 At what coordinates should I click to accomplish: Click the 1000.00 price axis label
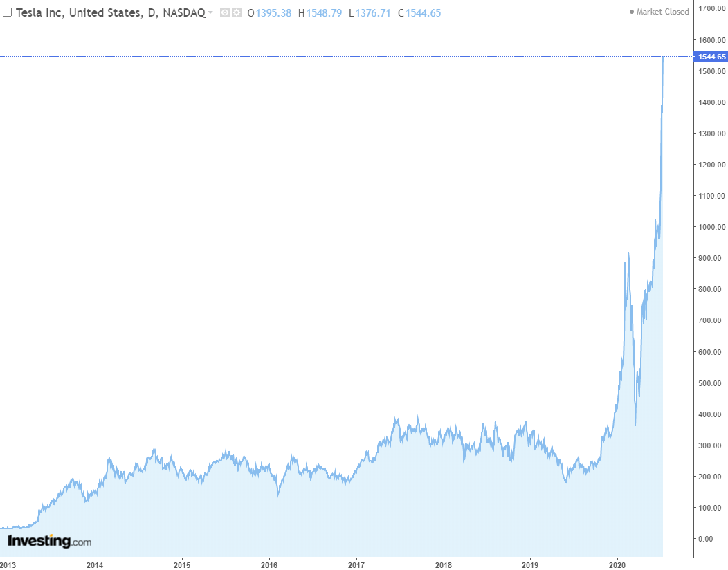coord(712,227)
